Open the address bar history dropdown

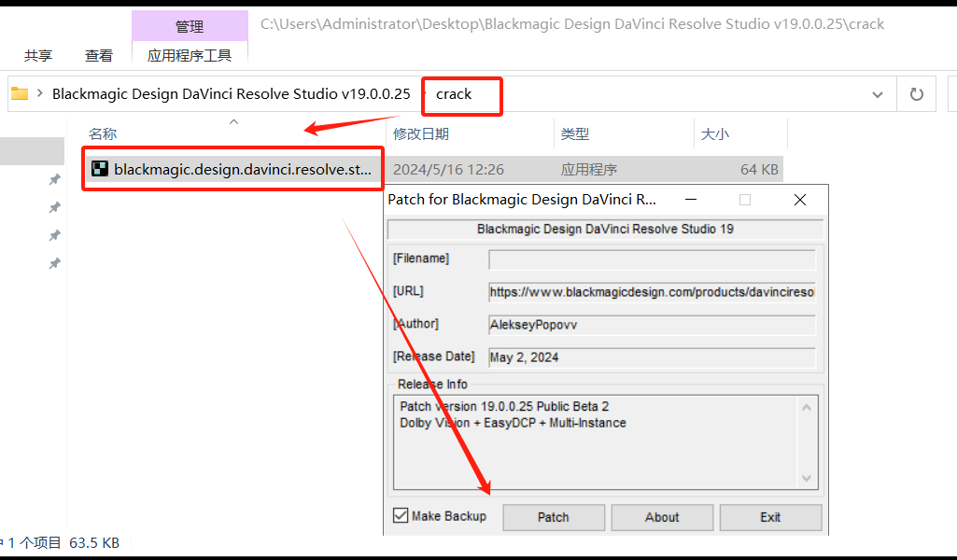click(x=878, y=94)
